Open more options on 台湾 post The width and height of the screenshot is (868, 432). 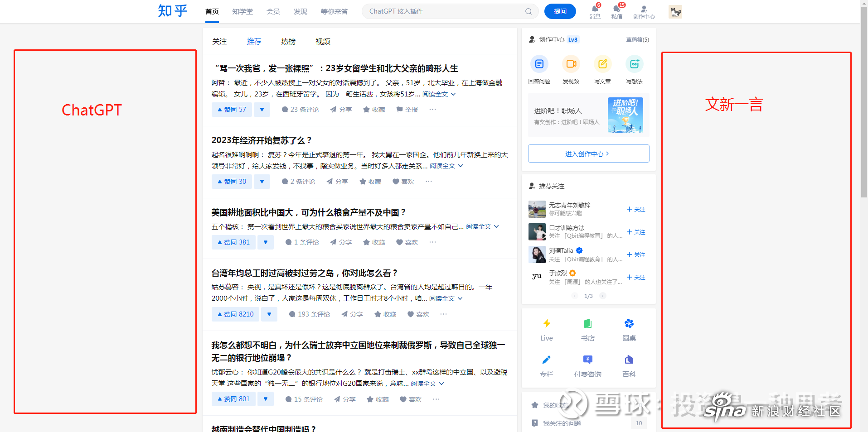[444, 314]
